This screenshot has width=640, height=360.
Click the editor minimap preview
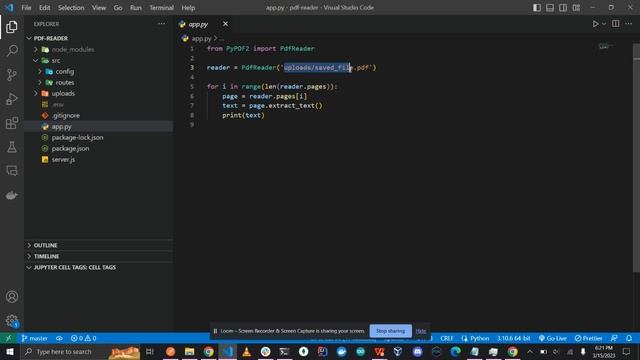click(606, 46)
